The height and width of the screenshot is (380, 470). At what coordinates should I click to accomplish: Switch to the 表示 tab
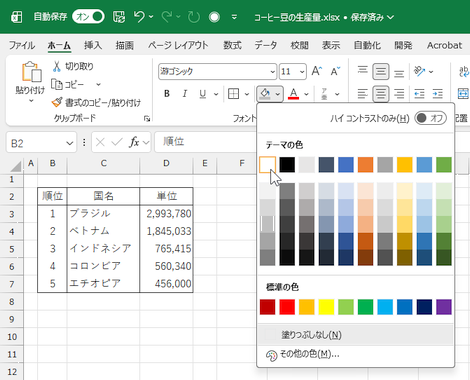tap(331, 45)
